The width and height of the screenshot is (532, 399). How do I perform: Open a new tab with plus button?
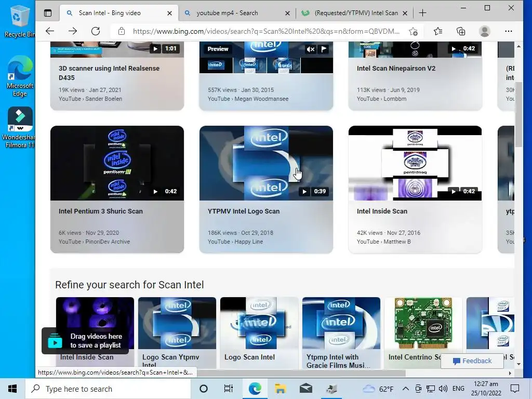[422, 13]
